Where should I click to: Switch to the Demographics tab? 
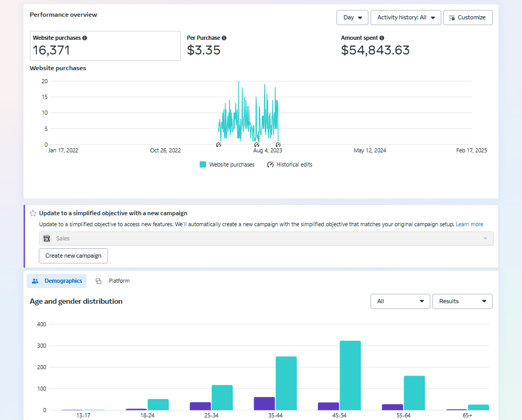point(57,281)
